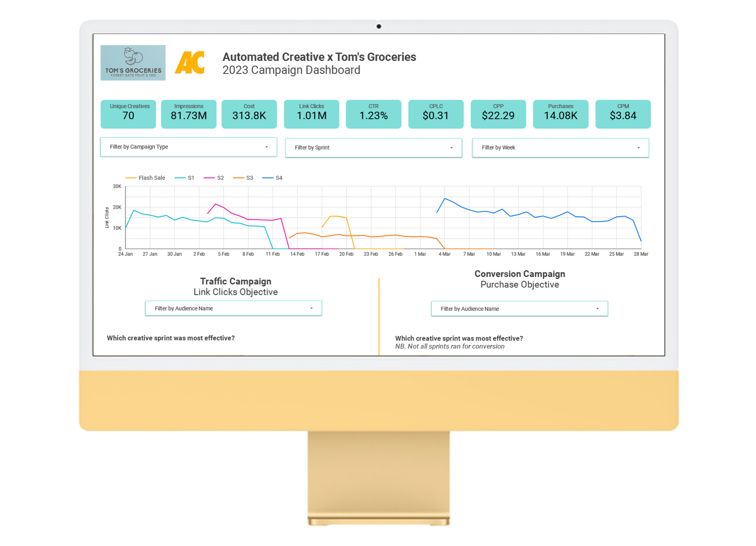Select the Unique Creatives KPI card
Viewport: 756px width, 546px height.
click(x=128, y=114)
